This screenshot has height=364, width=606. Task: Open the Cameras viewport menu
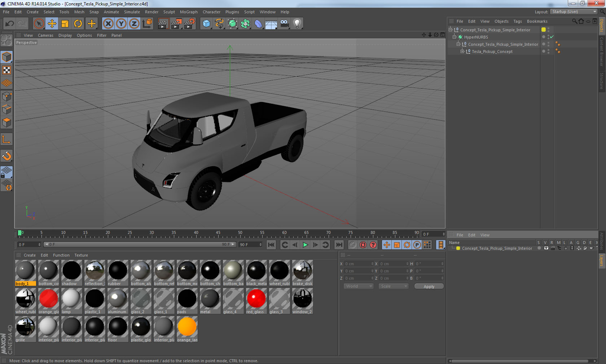(x=45, y=35)
